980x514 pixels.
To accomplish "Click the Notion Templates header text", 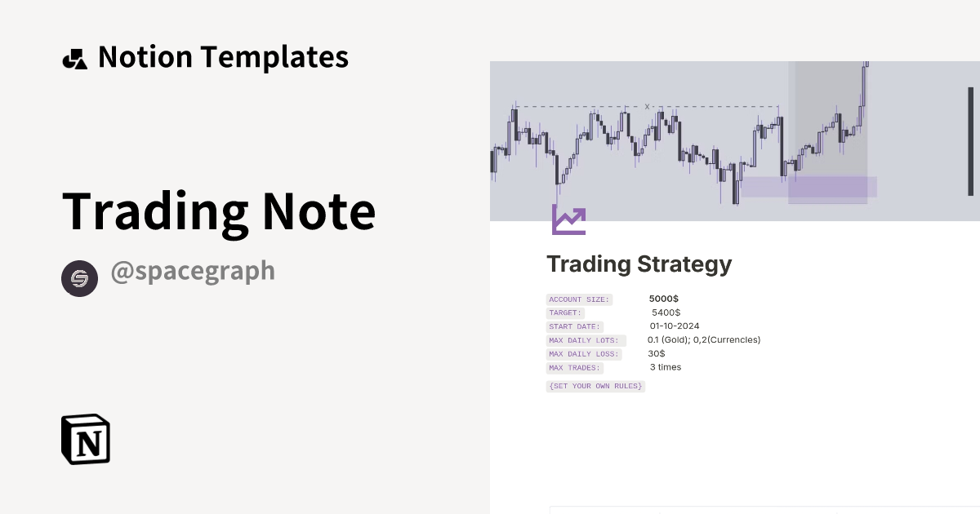I will pyautogui.click(x=223, y=56).
